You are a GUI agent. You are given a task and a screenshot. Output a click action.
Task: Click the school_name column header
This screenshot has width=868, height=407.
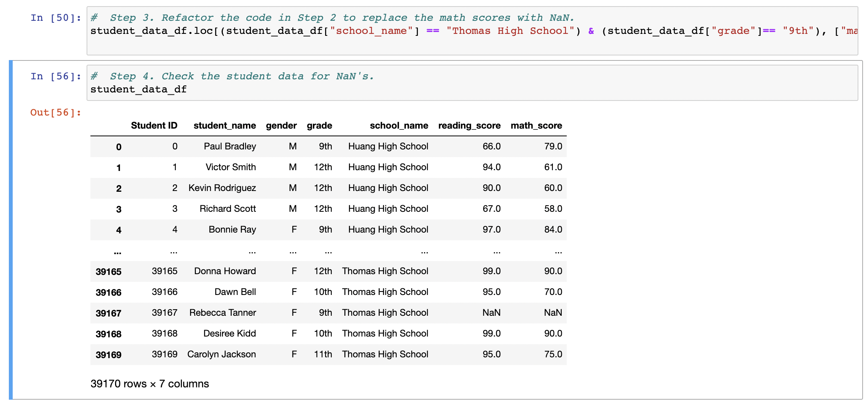(399, 125)
